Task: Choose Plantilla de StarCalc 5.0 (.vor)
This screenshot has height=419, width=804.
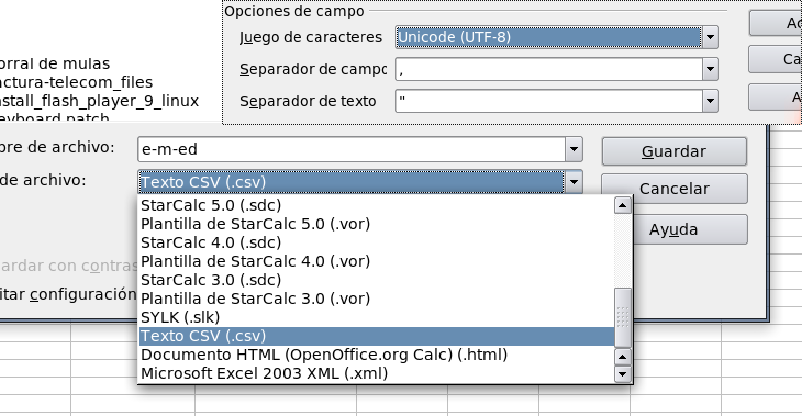Action: (x=255, y=223)
